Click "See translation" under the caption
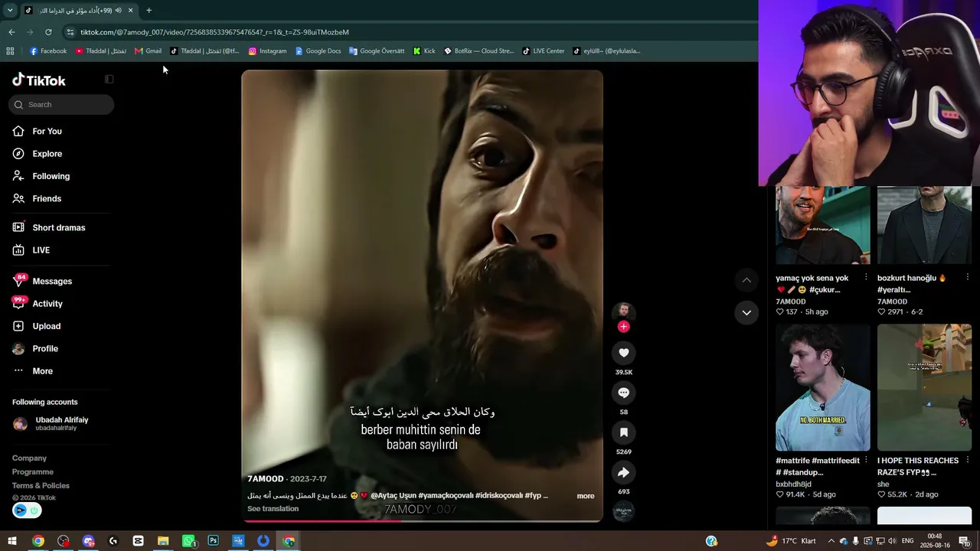 pyautogui.click(x=273, y=509)
